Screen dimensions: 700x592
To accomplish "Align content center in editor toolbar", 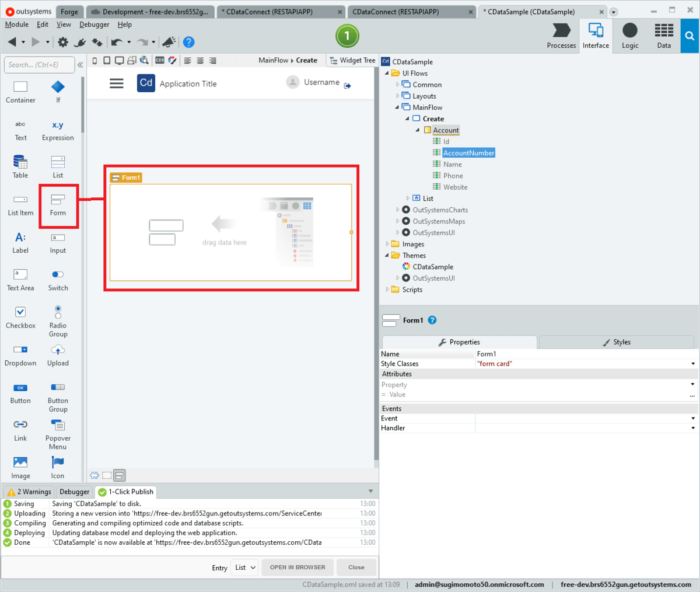I will [200, 61].
